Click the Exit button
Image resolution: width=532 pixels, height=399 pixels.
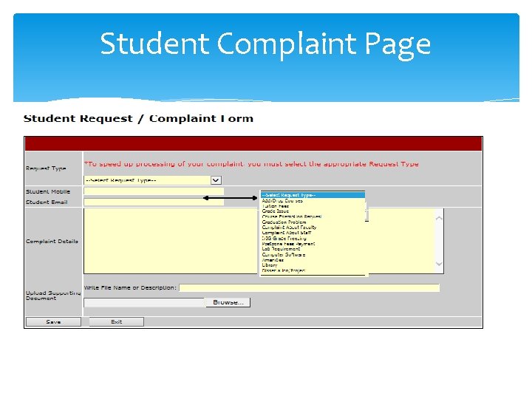pos(117,321)
